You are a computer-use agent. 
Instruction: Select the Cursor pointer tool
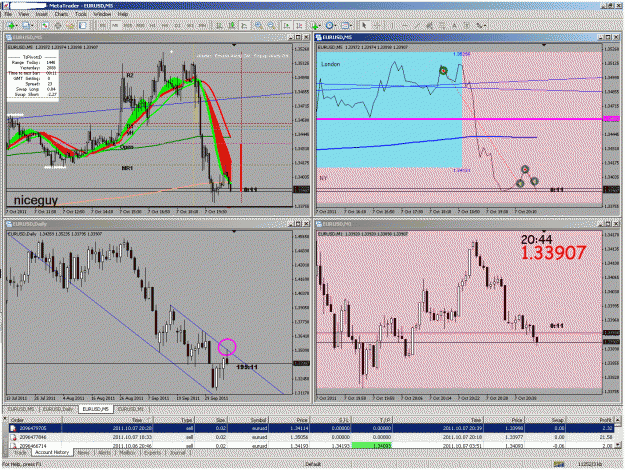coord(364,26)
